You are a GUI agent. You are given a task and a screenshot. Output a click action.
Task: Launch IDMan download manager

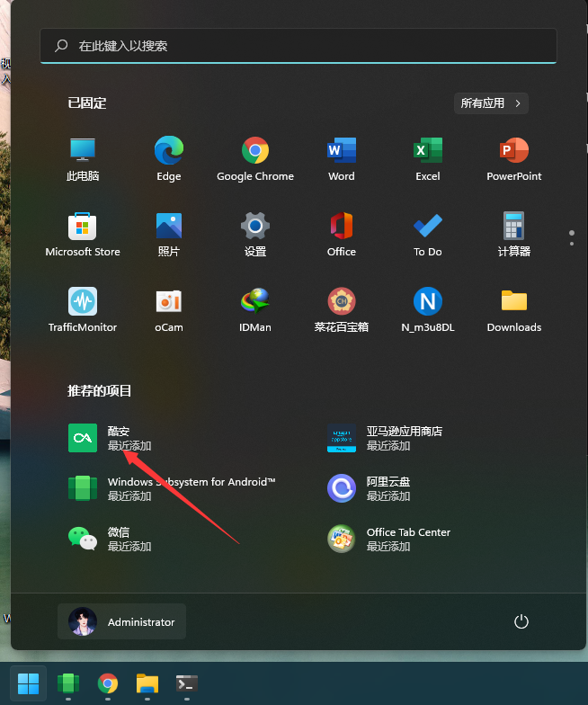(x=255, y=310)
